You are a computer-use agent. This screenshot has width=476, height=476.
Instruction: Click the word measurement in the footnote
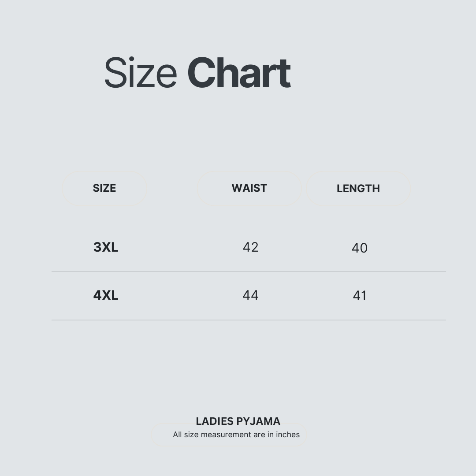(x=226, y=435)
